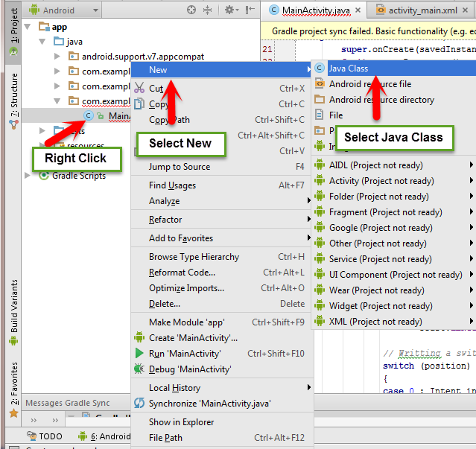The height and width of the screenshot is (449, 476).
Task: Click the Debug 'MainActivity' bug icon
Action: pyautogui.click(x=139, y=369)
